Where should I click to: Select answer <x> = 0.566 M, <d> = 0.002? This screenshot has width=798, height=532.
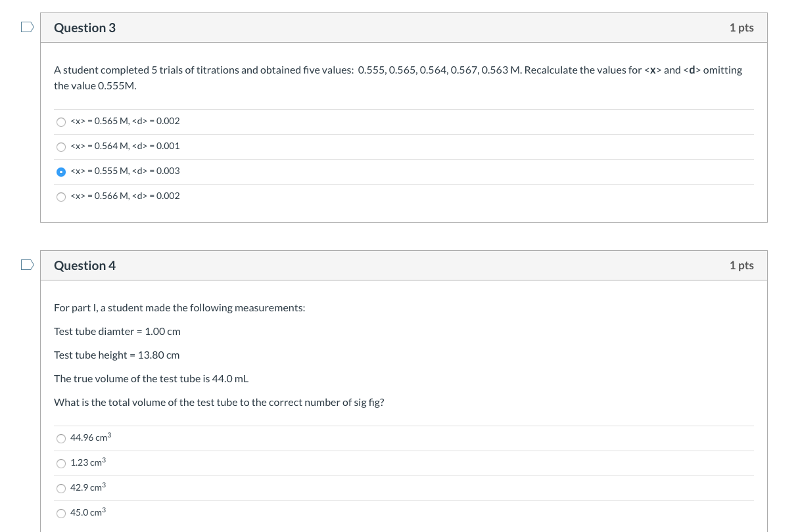61,196
